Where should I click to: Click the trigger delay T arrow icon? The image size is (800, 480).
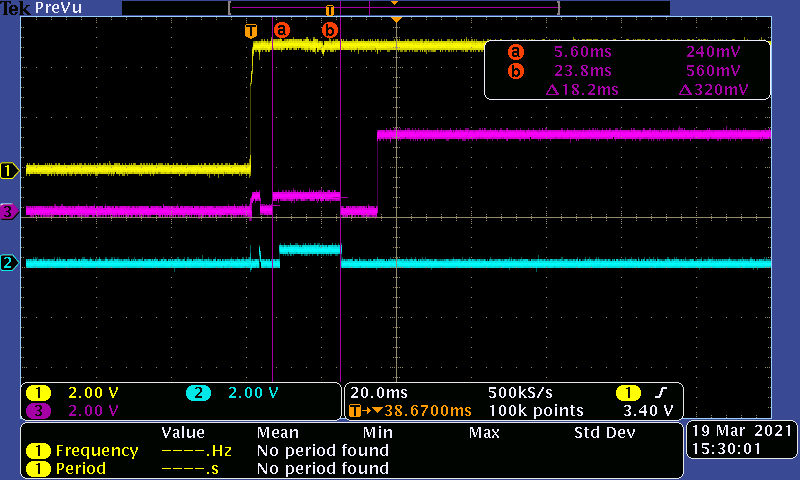(x=366, y=411)
